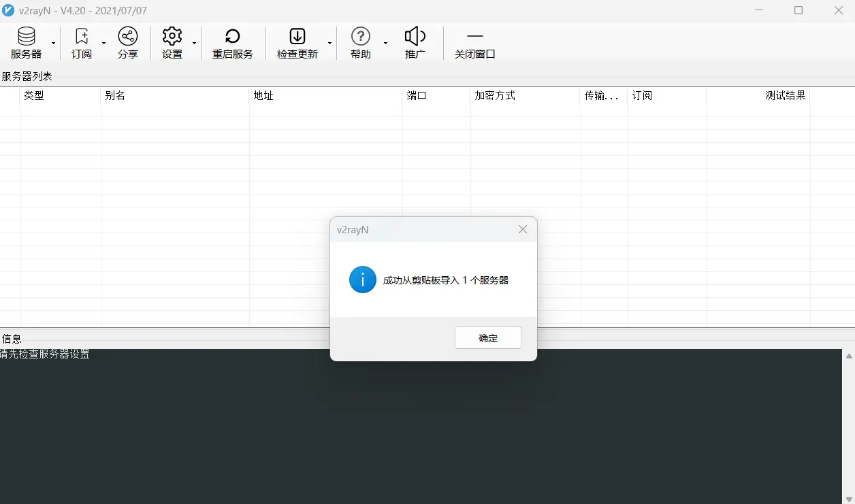Open the 服务器 servers toolbar icon

pos(26,44)
